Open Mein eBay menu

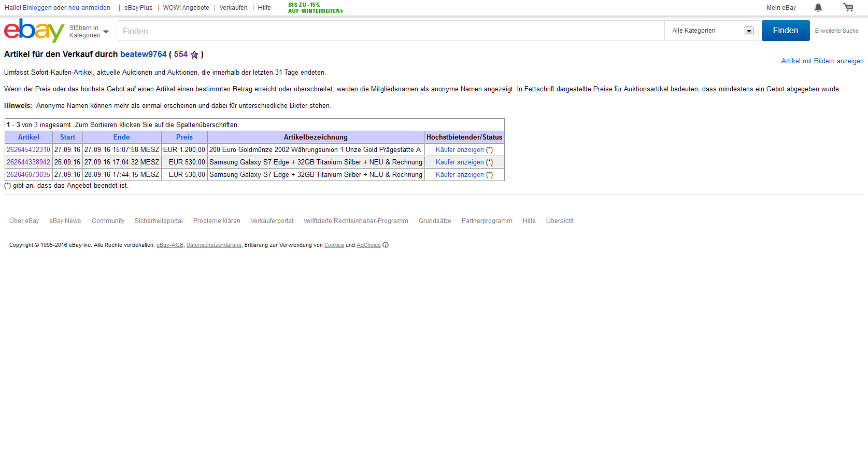pos(781,8)
